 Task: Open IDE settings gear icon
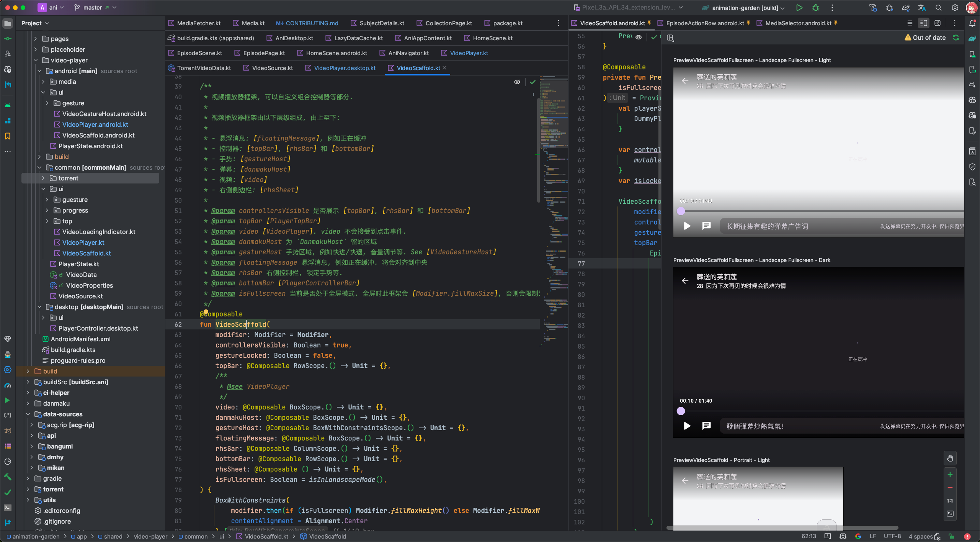point(955,8)
